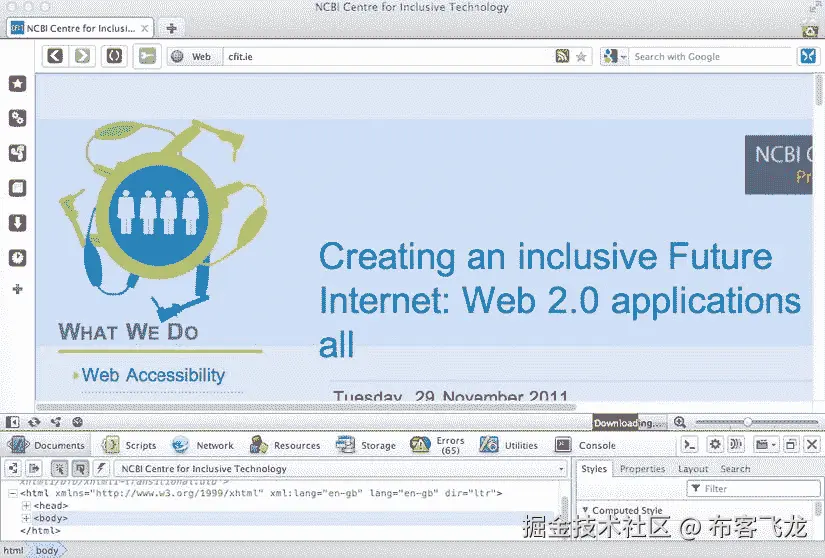Click the Reload page button
Screen dimensions: 825x558
click(x=114, y=56)
